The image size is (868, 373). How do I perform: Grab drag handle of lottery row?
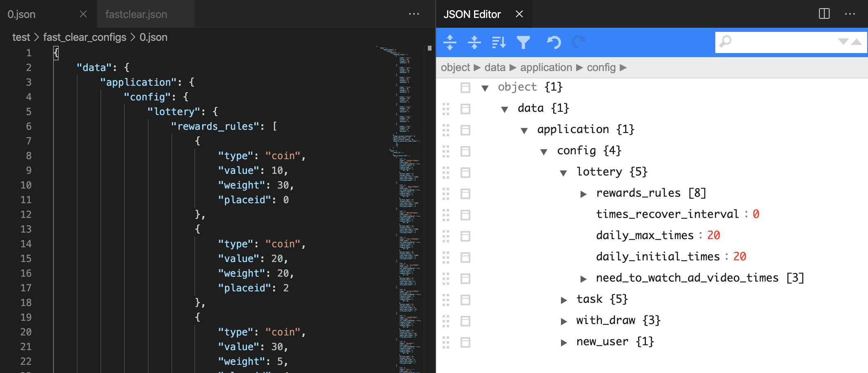click(x=446, y=173)
